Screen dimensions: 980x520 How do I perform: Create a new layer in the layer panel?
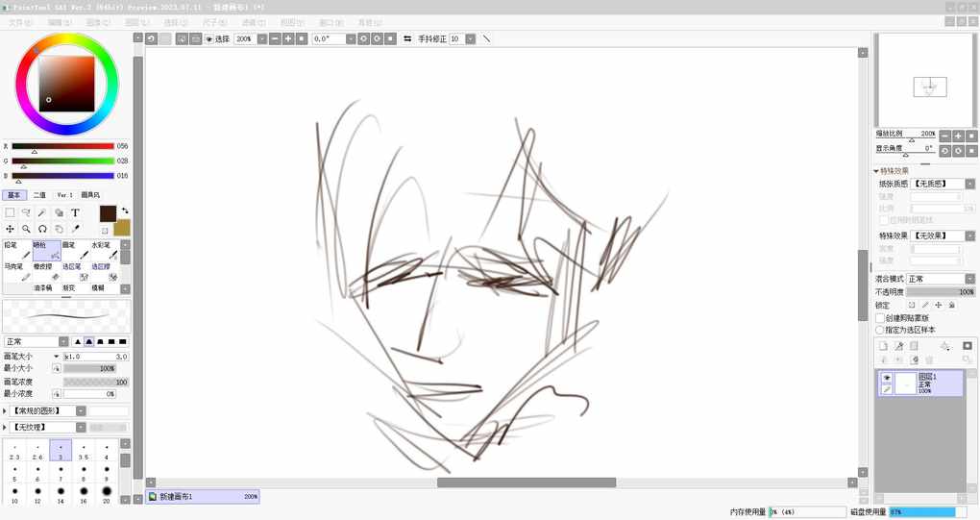pyautogui.click(x=883, y=346)
